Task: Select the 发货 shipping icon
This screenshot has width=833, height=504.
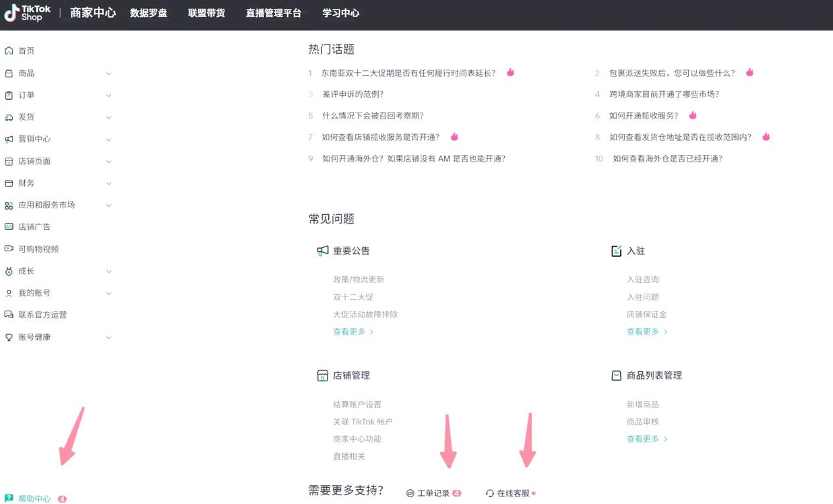Action: pos(9,117)
